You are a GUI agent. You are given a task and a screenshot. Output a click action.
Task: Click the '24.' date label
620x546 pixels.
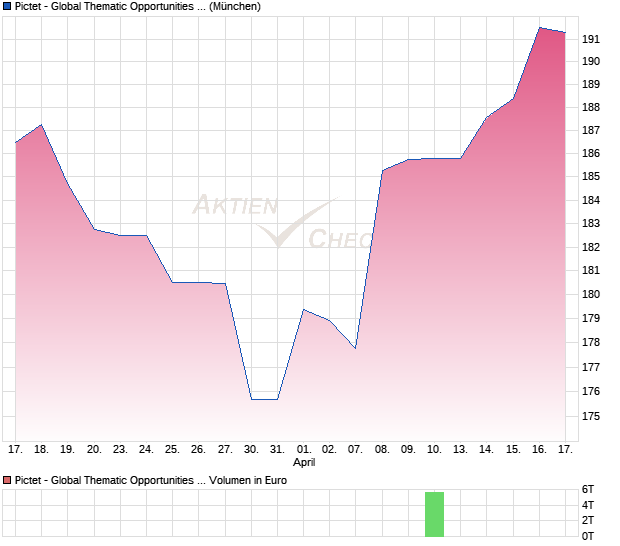[x=146, y=450]
